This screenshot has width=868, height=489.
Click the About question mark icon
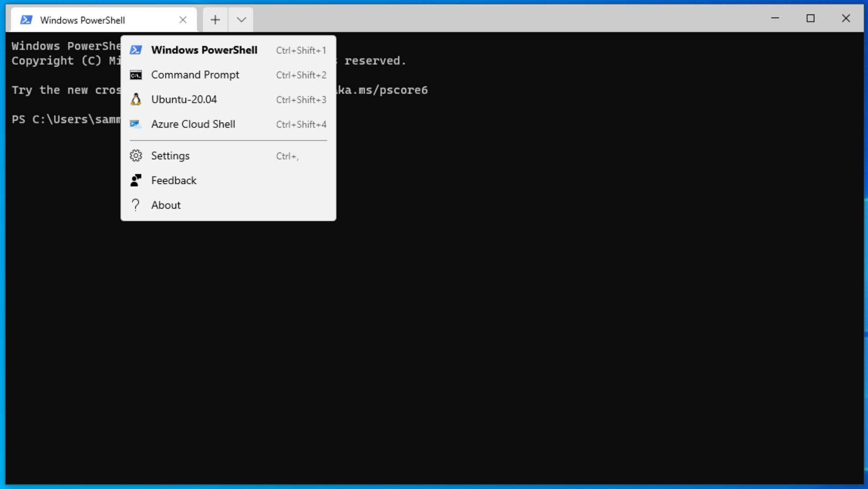(136, 205)
